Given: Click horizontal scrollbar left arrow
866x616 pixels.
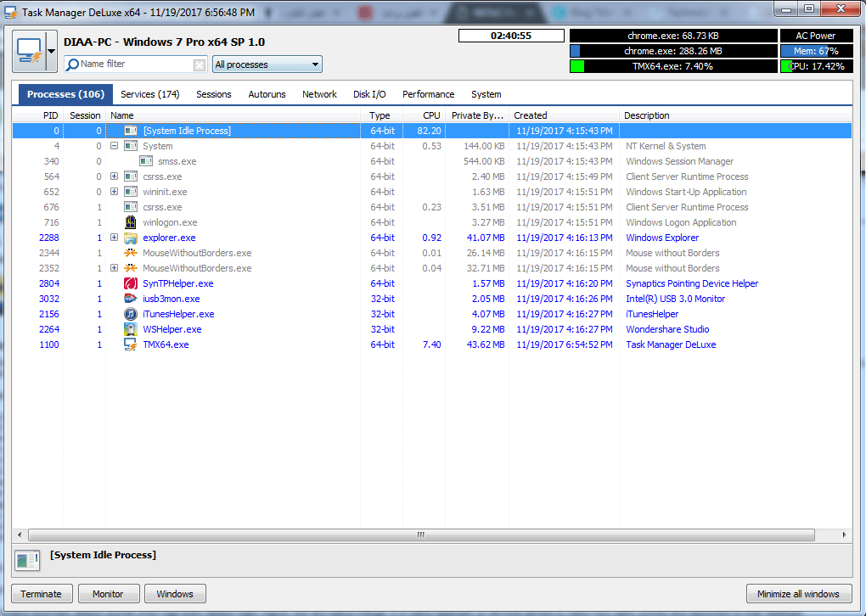Looking at the screenshot, I should 20,535.
